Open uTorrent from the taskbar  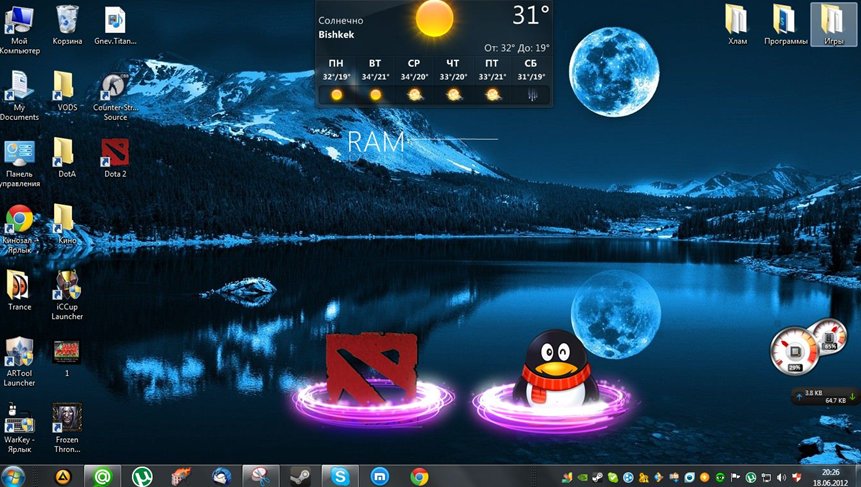pyautogui.click(x=142, y=477)
